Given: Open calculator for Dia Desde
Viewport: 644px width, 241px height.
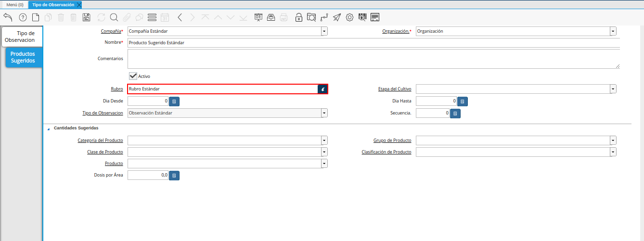Looking at the screenshot, I should coord(174,101).
